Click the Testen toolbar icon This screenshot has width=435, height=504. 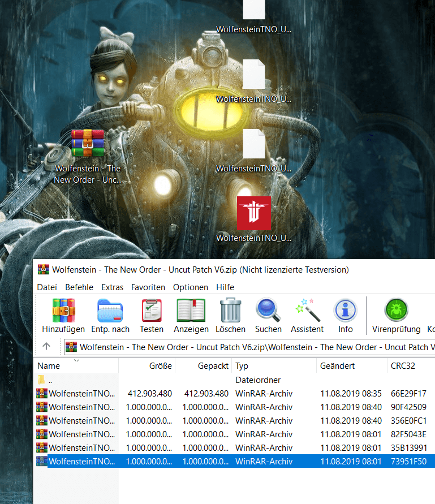[x=152, y=310]
